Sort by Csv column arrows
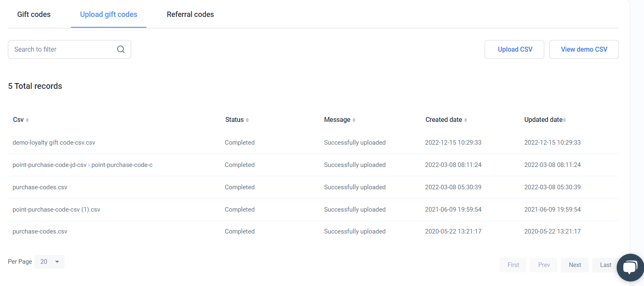Screen dimensions: 644x286 (27, 120)
